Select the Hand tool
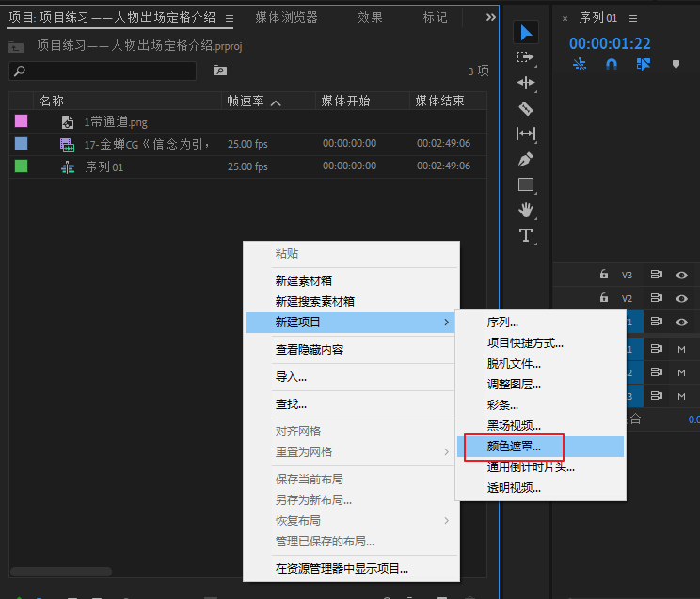Image resolution: width=700 pixels, height=599 pixels. 526,209
